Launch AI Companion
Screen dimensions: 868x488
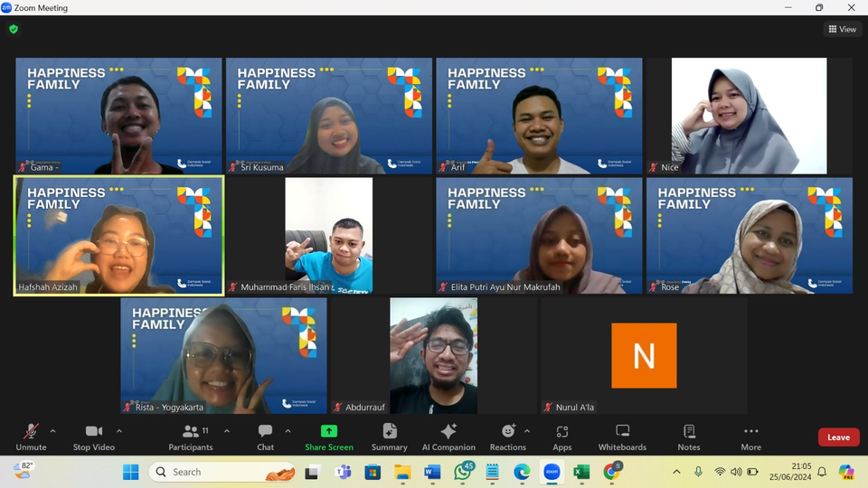point(448,436)
